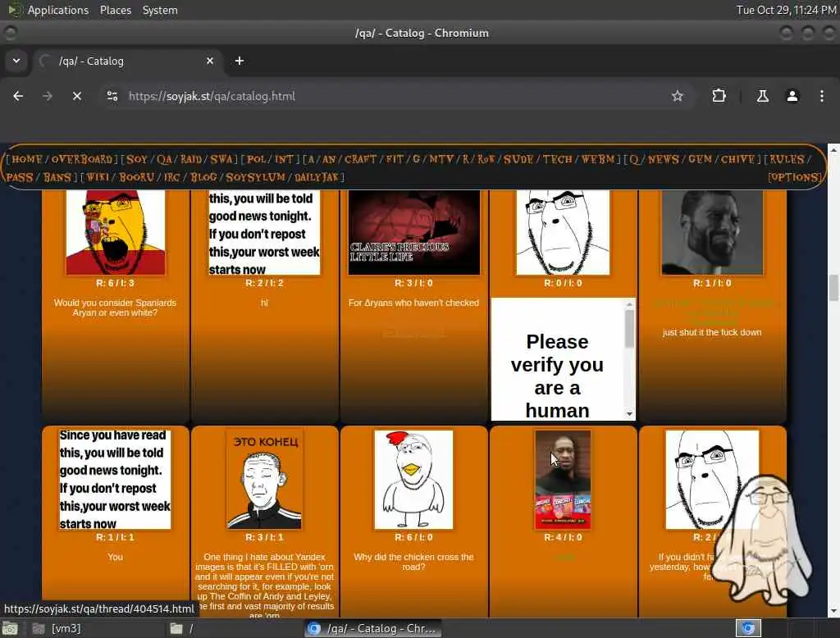
Task: Open Chromium's three-dot menu
Action: (x=821, y=96)
